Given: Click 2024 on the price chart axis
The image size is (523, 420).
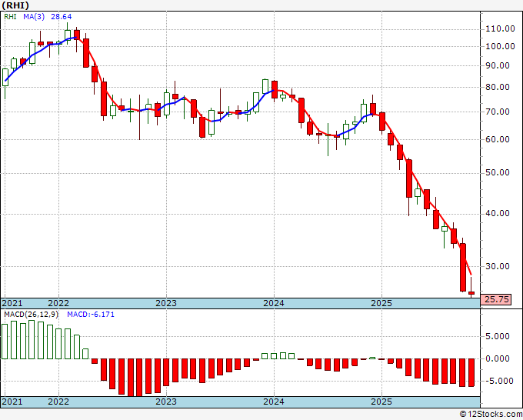Looking at the screenshot, I should (x=274, y=303).
